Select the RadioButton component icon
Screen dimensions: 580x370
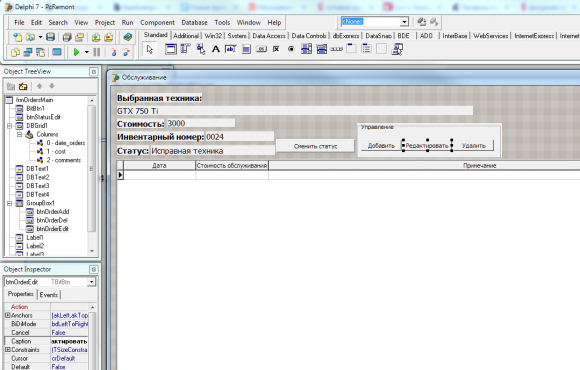tap(291, 49)
